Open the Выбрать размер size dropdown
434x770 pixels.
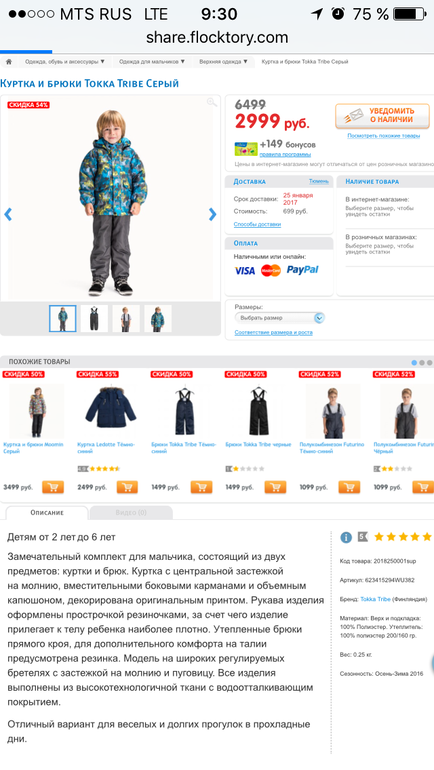279,318
